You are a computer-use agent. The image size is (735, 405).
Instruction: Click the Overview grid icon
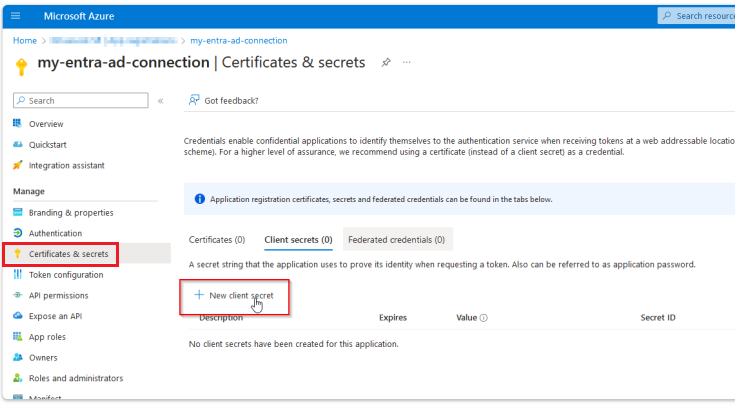[17, 123]
